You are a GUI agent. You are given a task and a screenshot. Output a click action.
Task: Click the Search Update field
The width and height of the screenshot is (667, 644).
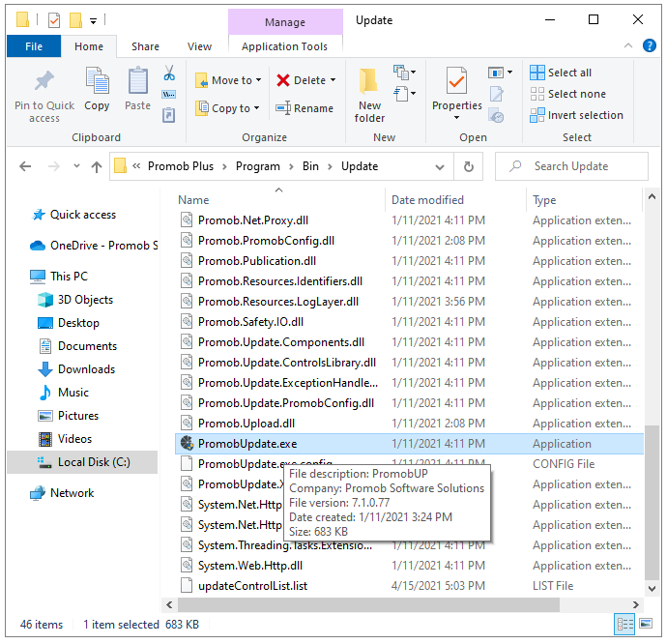[x=571, y=166]
